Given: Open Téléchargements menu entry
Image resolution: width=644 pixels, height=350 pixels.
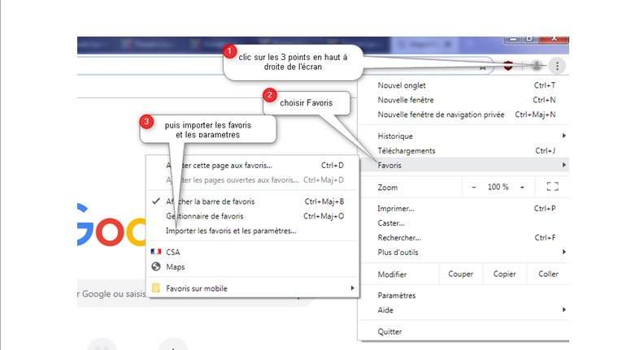Looking at the screenshot, I should coord(407,151).
